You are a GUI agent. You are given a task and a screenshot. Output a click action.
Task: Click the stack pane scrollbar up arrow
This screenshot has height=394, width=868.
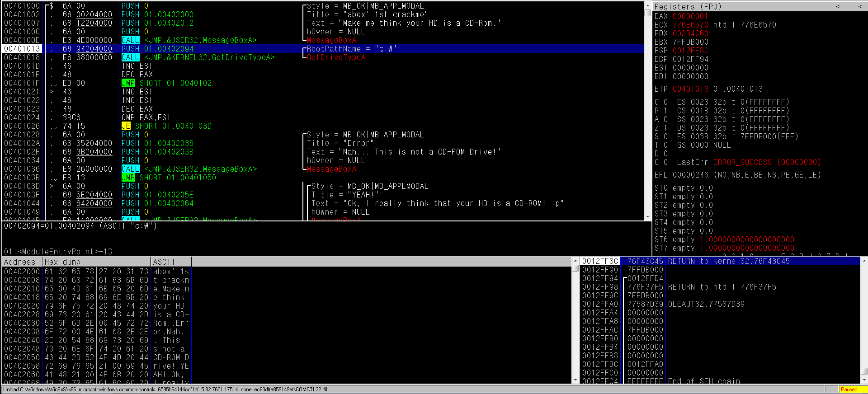coord(864,261)
